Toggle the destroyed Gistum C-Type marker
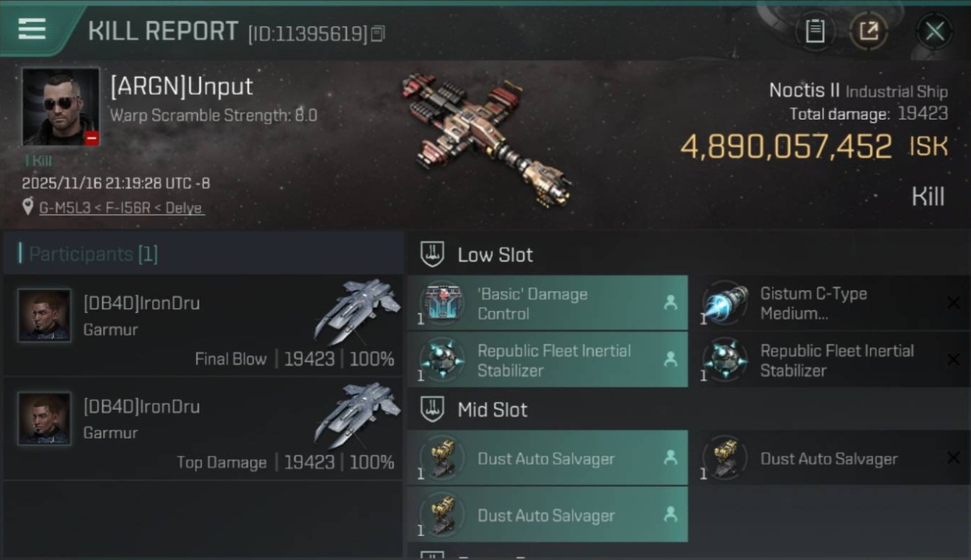This screenshot has width=971, height=560. (953, 302)
